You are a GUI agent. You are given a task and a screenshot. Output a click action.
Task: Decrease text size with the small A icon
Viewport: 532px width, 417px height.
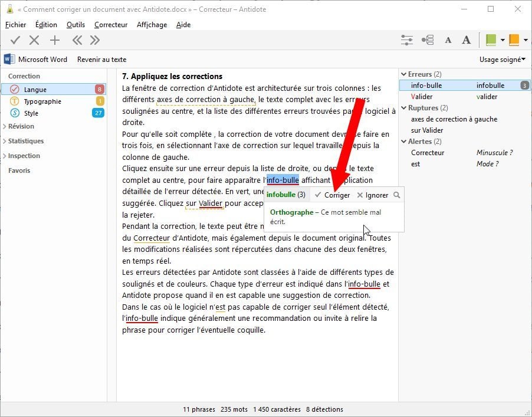448,40
